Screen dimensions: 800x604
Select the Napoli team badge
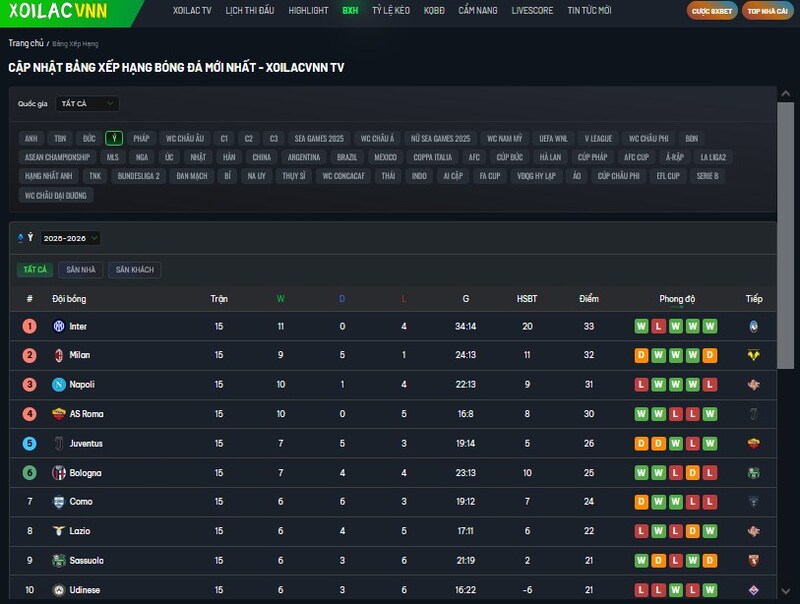[58, 385]
